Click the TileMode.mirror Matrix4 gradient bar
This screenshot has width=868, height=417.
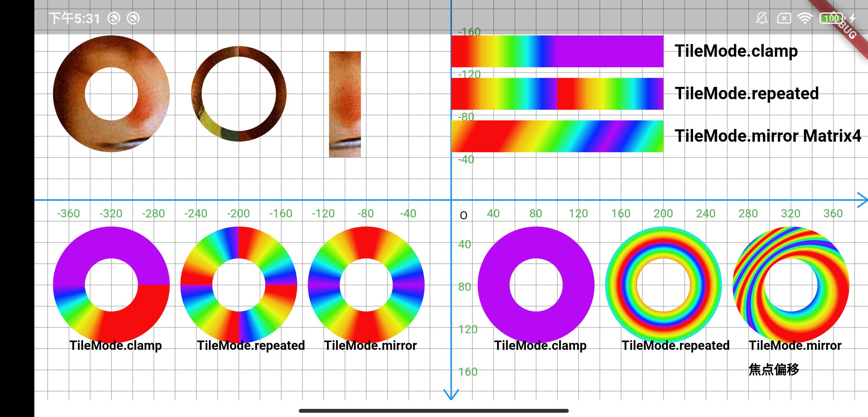[557, 136]
